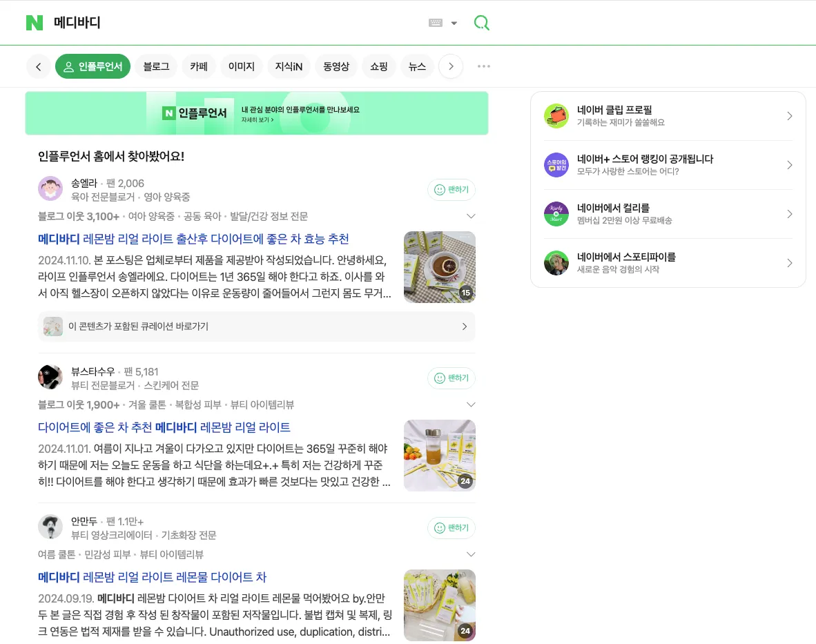Click chevron beside 네이버+ 스토어 랭킹
816x644 pixels.
tap(790, 165)
